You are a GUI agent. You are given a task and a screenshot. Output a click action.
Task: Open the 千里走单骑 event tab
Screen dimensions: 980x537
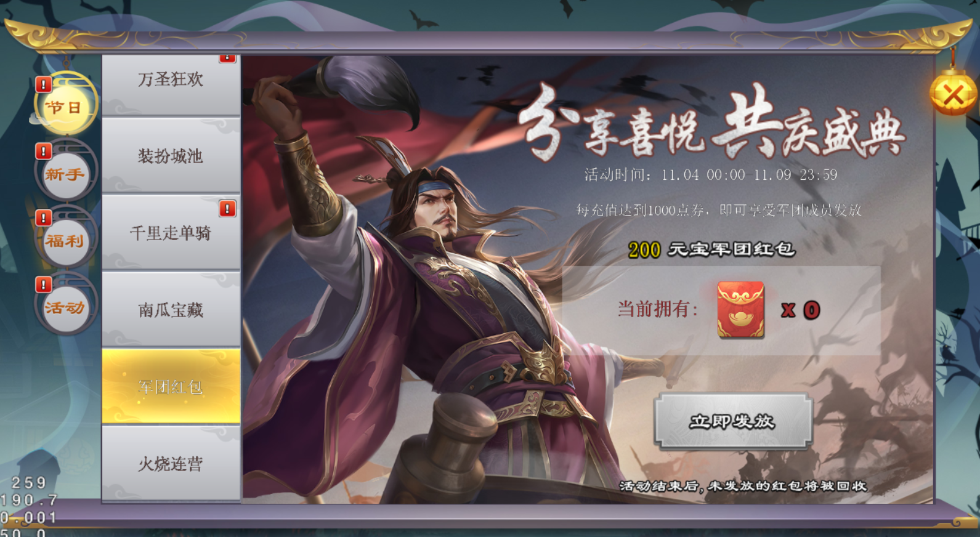click(171, 233)
